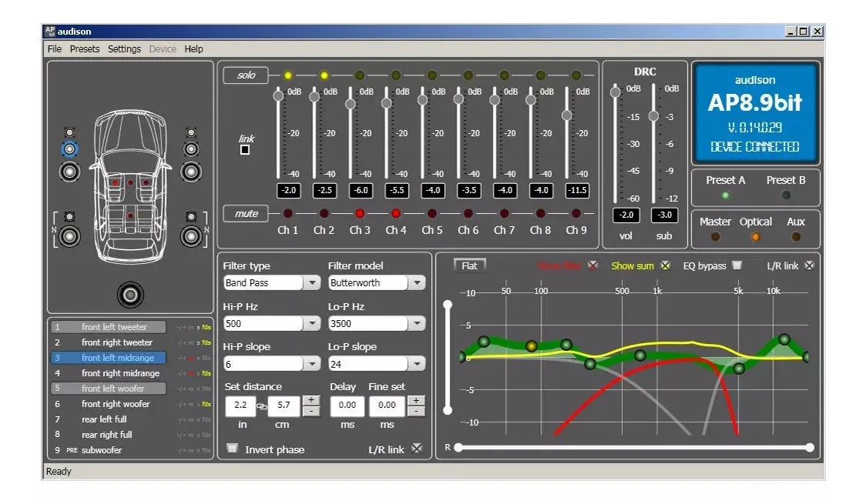The height and width of the screenshot is (504, 866).
Task: Open Lo-P slope dropdown
Action: coord(417,364)
